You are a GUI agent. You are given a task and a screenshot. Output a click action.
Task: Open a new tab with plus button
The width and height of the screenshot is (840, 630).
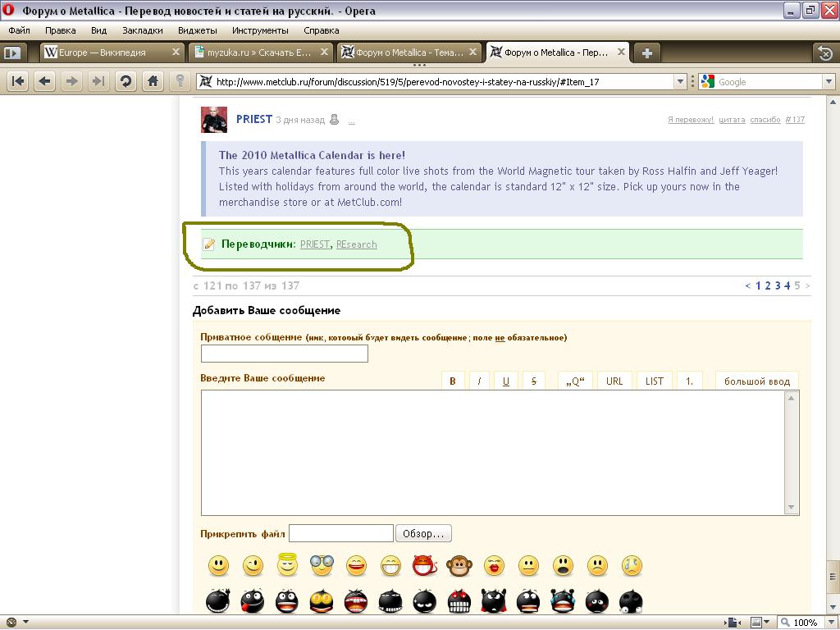pyautogui.click(x=647, y=52)
